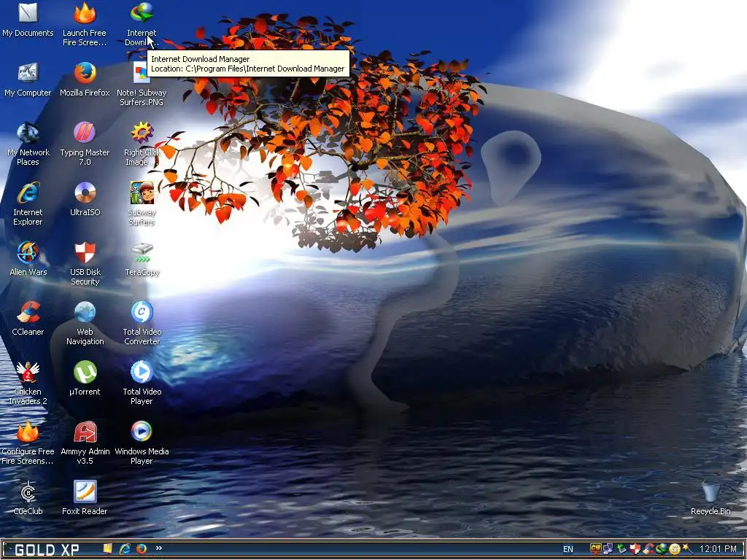Select the TeraCopy desktop icon
This screenshot has width=747, height=560.
click(x=142, y=259)
